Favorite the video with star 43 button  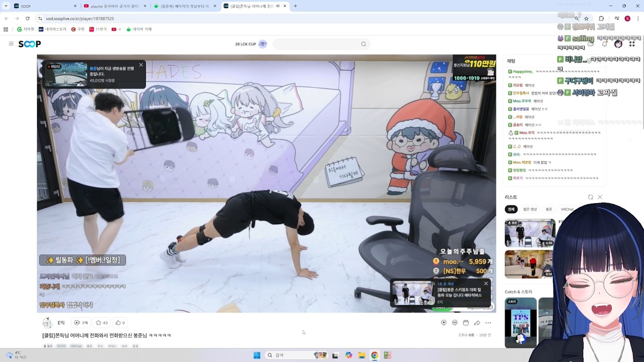102,323
